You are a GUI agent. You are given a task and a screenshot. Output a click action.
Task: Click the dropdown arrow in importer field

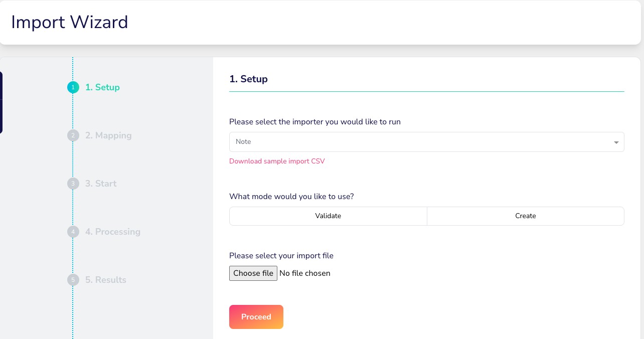pyautogui.click(x=616, y=142)
